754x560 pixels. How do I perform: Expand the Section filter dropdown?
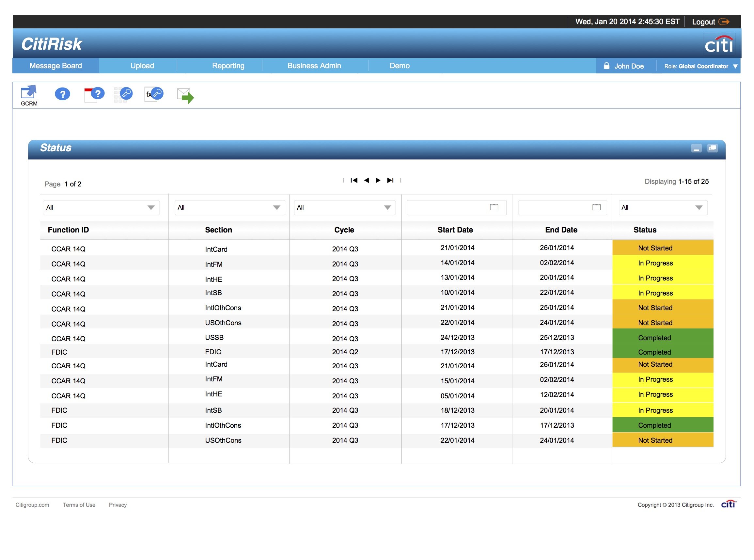click(x=276, y=207)
